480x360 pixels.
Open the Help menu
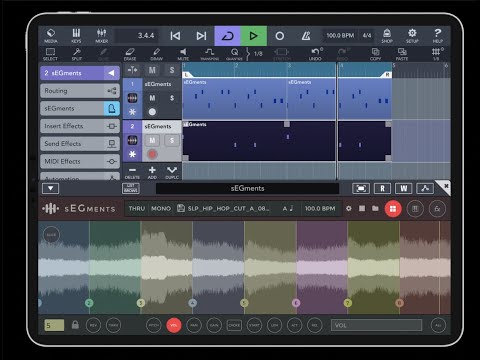(x=438, y=36)
